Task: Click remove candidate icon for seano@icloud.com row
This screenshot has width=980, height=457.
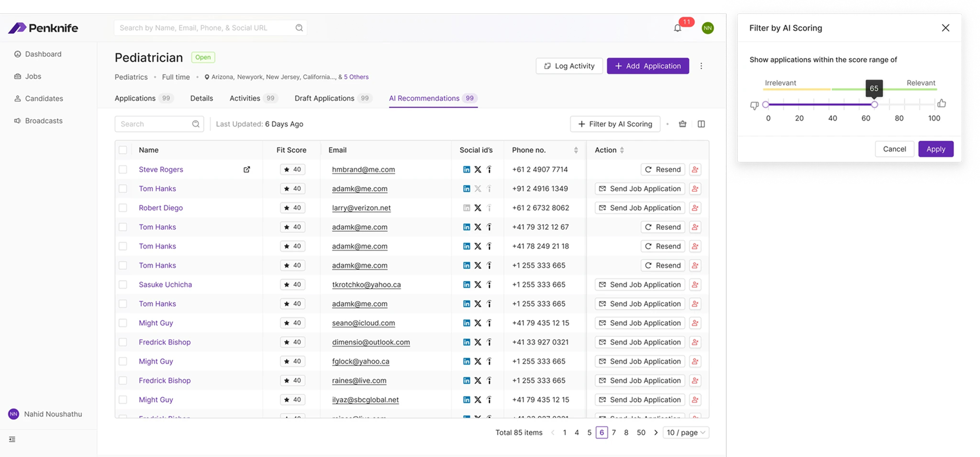Action: click(695, 323)
